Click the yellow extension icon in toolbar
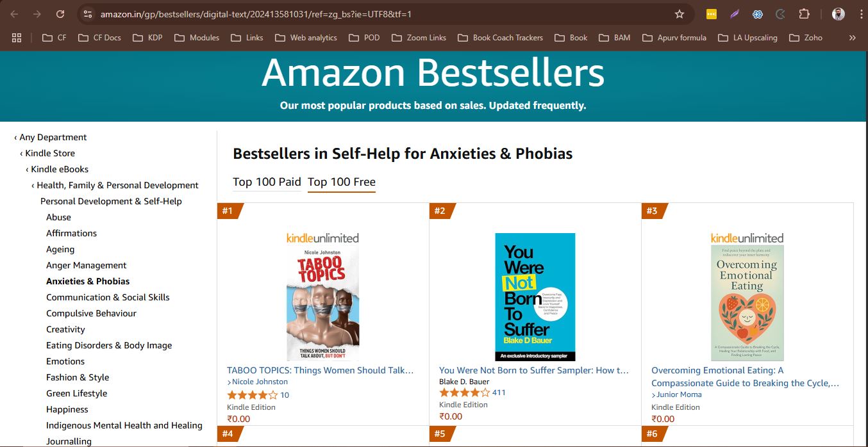The width and height of the screenshot is (868, 447). click(x=711, y=14)
